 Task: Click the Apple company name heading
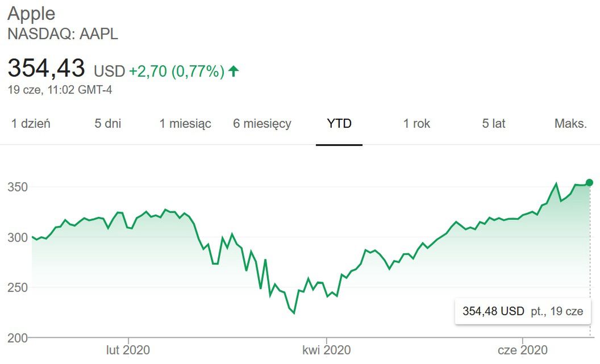tap(32, 14)
